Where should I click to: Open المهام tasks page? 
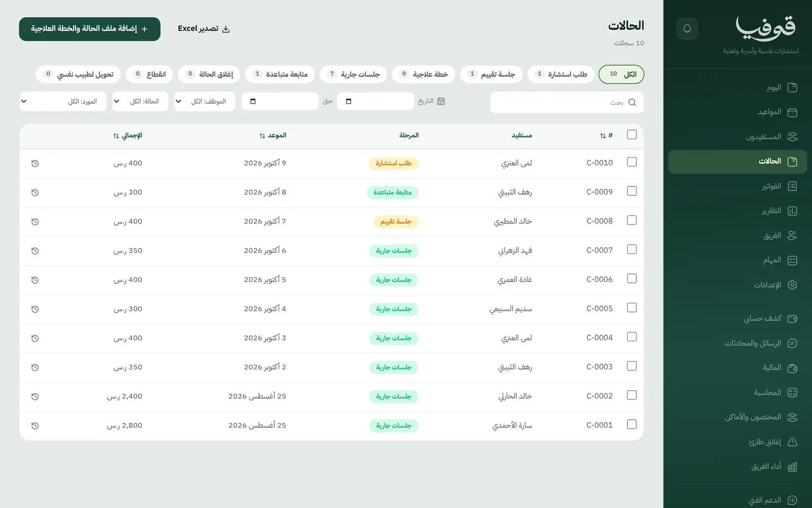(737, 261)
